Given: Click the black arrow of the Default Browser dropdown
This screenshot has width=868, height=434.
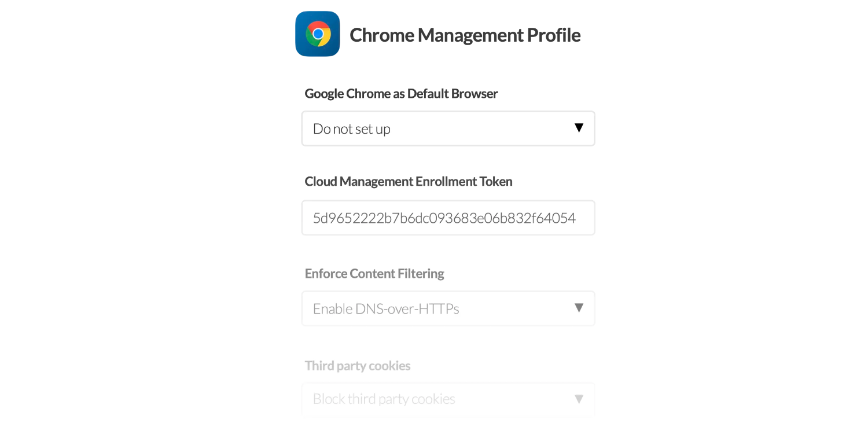Looking at the screenshot, I should click(x=579, y=128).
